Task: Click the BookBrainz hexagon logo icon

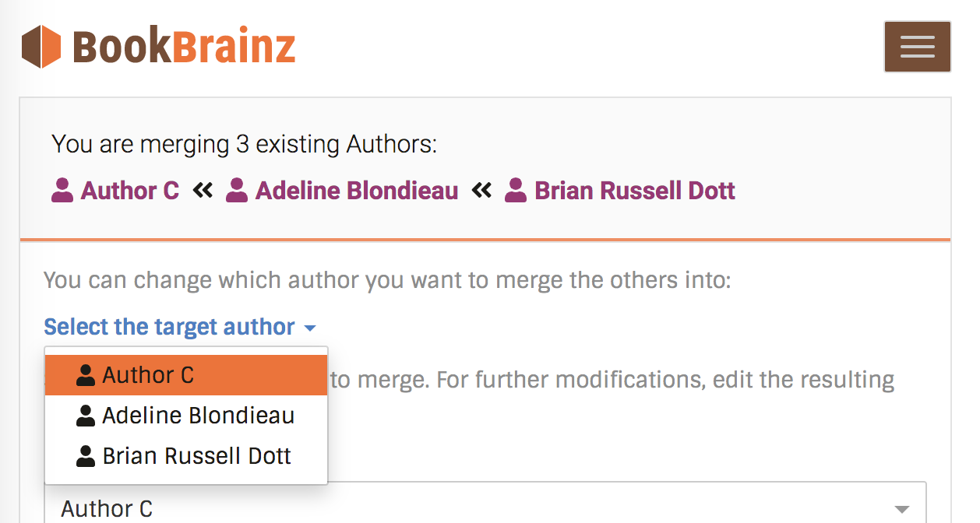Action: click(x=41, y=47)
